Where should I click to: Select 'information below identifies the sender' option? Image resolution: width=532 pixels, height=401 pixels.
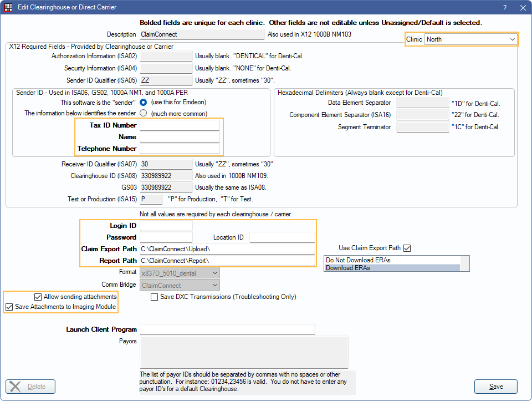coord(144,113)
